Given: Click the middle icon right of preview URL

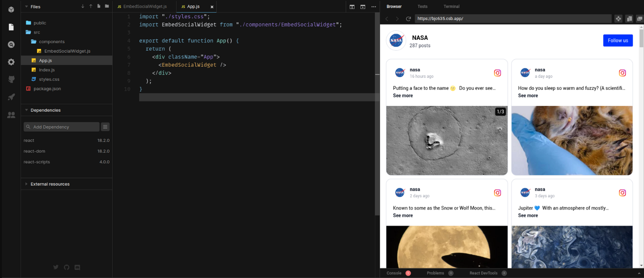Looking at the screenshot, I should [x=629, y=19].
